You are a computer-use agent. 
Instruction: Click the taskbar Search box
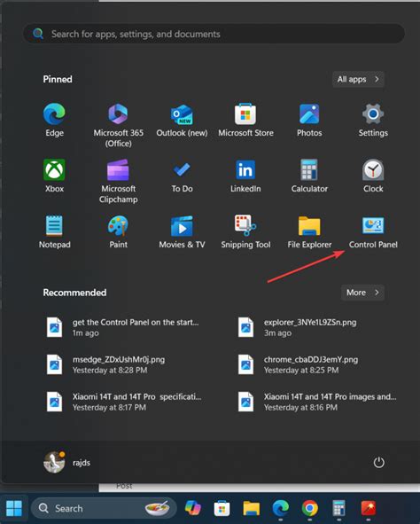pos(104,508)
